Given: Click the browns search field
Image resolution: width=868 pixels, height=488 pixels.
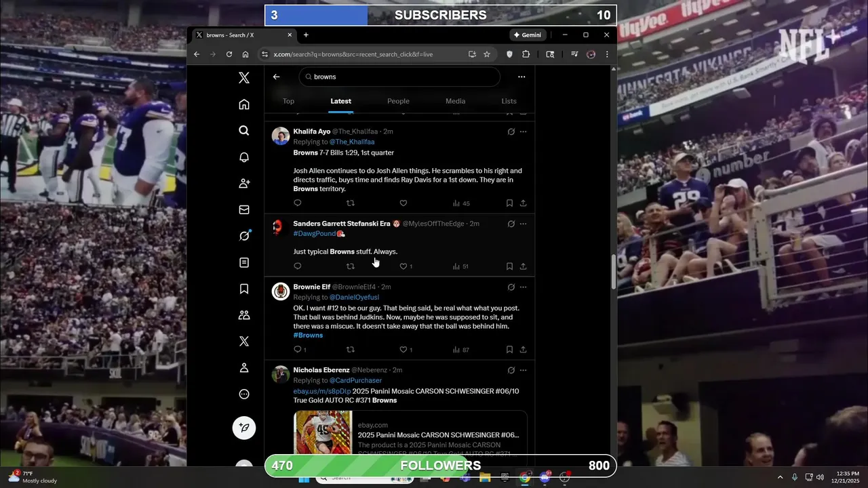Looking at the screenshot, I should [399, 77].
